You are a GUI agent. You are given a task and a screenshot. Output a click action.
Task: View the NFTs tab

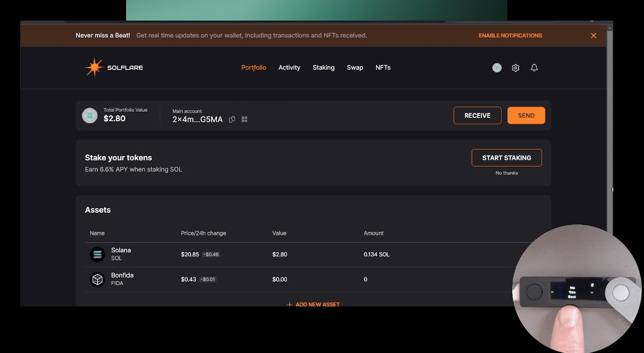point(383,68)
